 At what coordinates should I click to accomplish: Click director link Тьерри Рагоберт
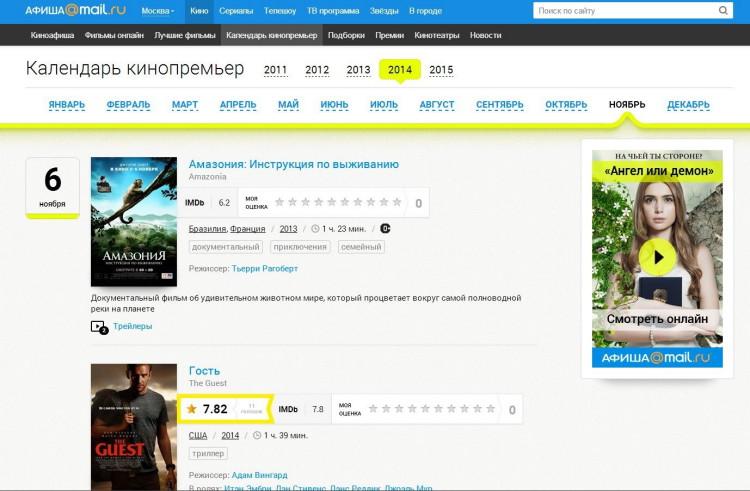click(264, 268)
